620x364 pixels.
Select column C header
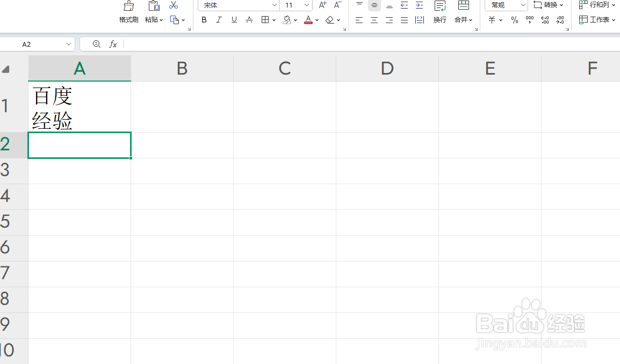pyautogui.click(x=285, y=68)
